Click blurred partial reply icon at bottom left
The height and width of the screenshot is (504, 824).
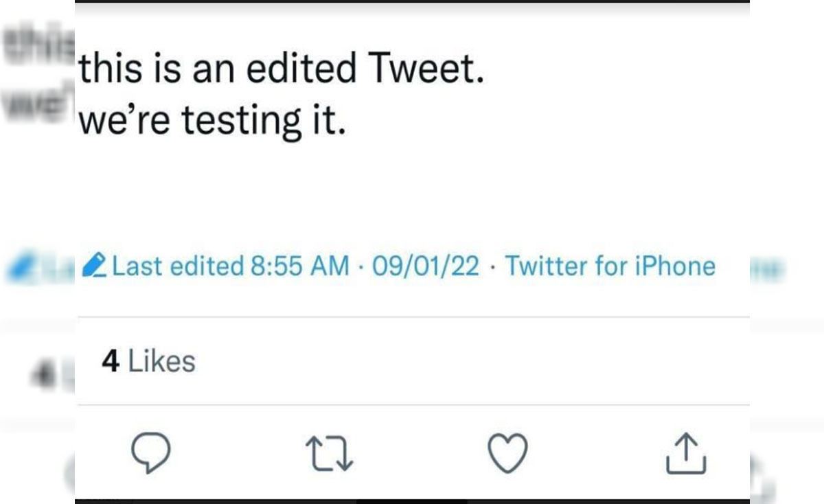click(x=70, y=472)
